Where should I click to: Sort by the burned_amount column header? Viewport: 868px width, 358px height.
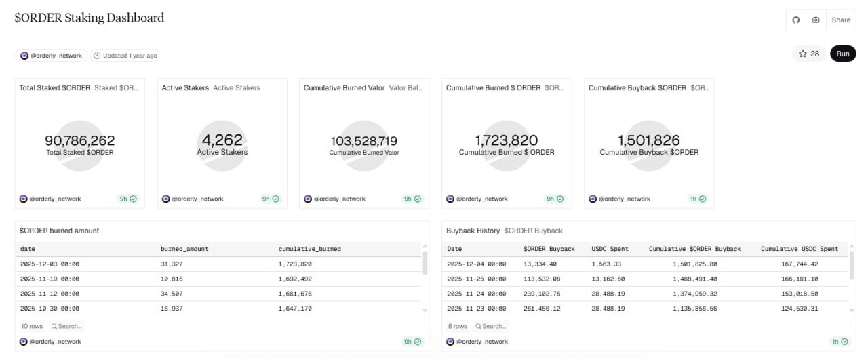coord(184,249)
